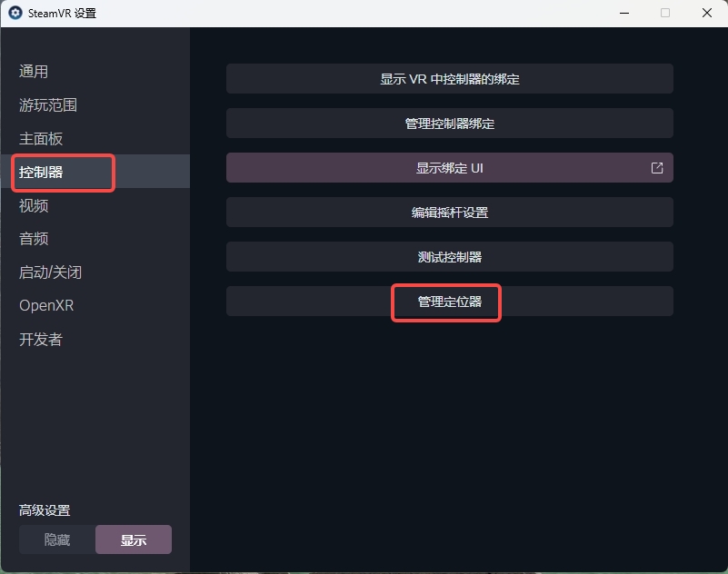Switch to the 启动/关闭 tab
This screenshot has height=574, width=728.
[50, 272]
